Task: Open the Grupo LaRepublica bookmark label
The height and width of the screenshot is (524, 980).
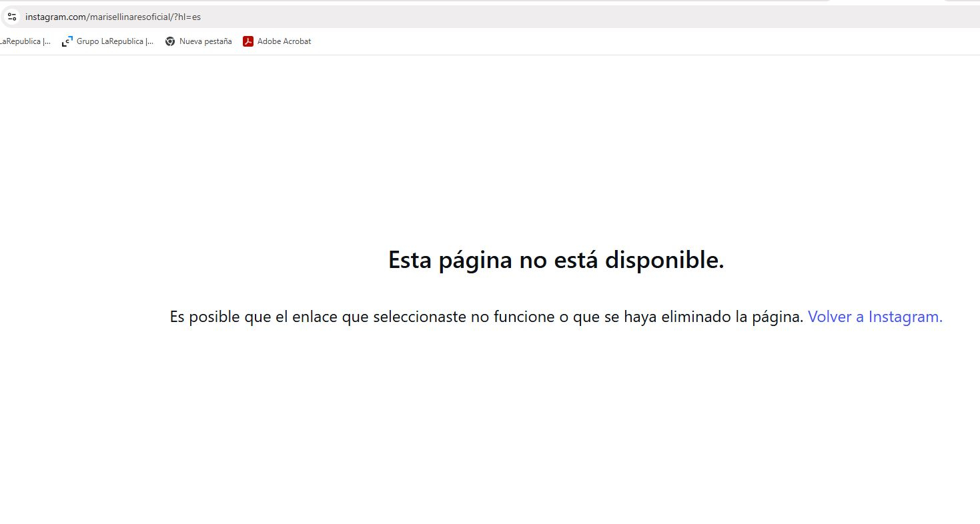Action: (115, 41)
